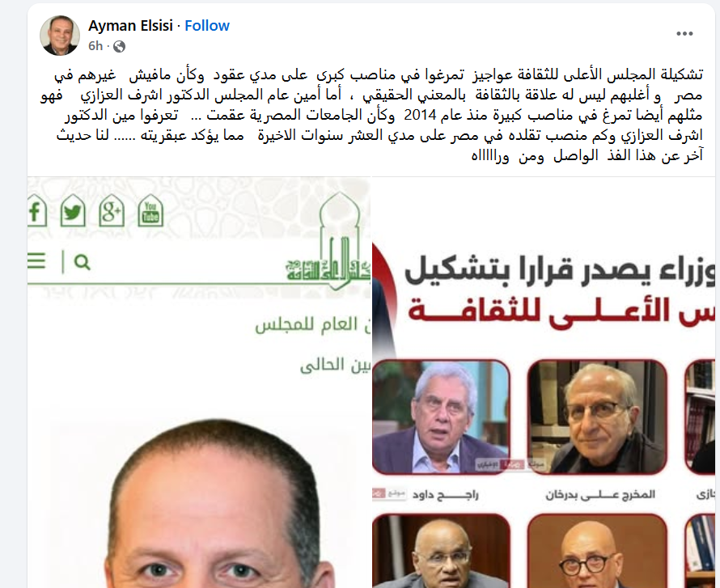Image resolution: width=720 pixels, height=588 pixels.
Task: Click the Arabic post text body
Action: (x=372, y=115)
